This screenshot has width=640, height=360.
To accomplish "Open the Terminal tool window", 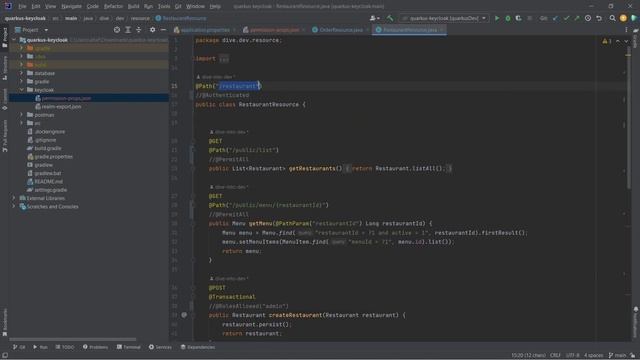I will point(129,347).
